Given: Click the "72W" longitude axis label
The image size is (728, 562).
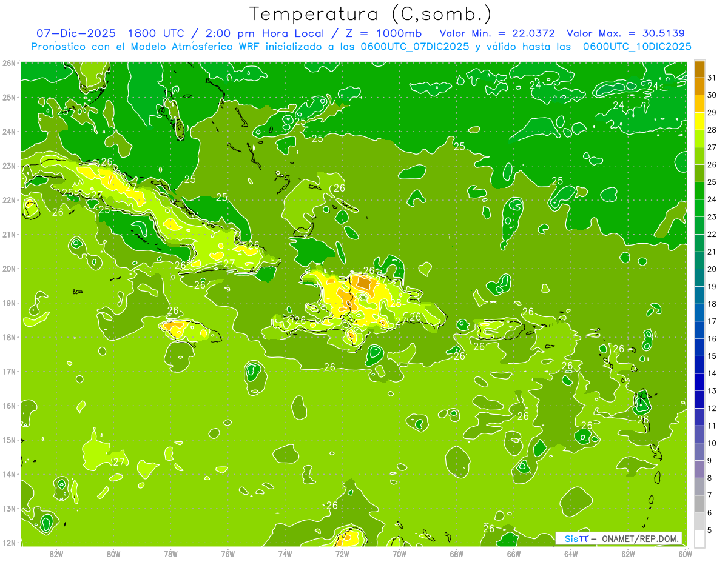Looking at the screenshot, I should 342,554.
